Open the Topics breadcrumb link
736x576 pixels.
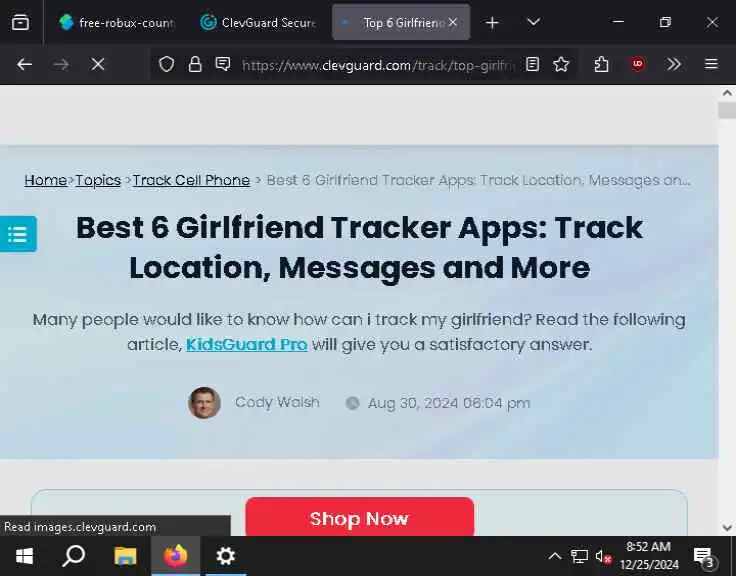98,180
